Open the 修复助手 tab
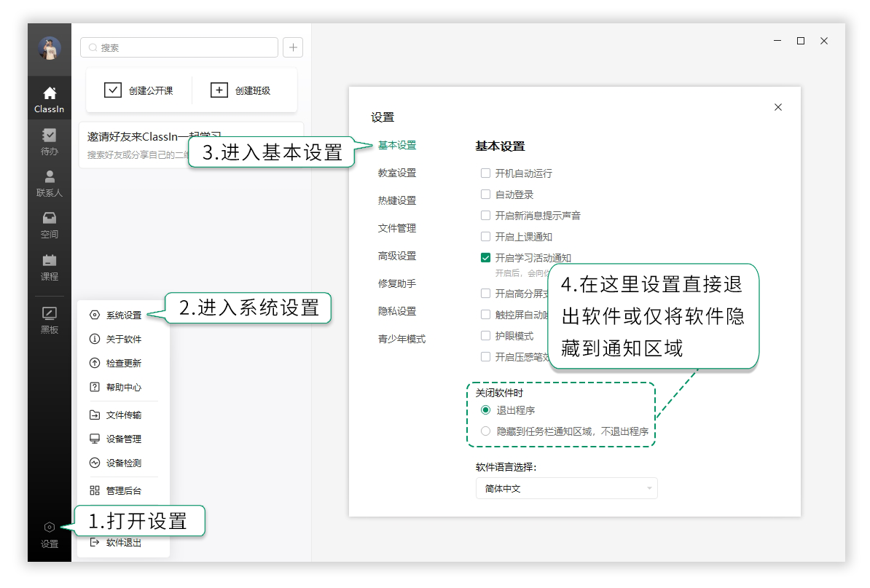This screenshot has width=870, height=588. [396, 284]
